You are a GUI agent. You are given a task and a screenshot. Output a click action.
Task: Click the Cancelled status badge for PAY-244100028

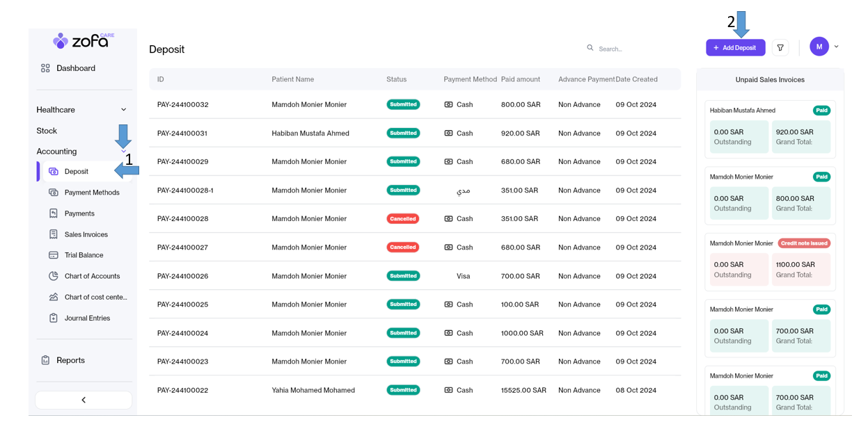click(x=403, y=219)
